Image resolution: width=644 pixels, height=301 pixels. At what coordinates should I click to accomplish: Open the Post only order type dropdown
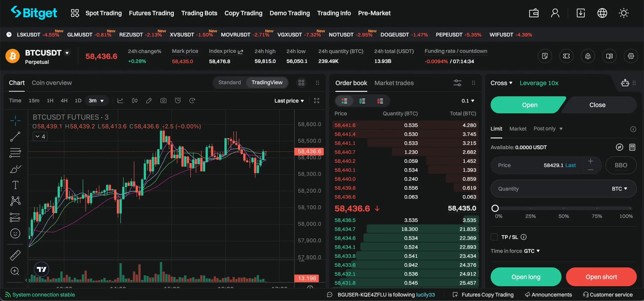[x=548, y=129]
